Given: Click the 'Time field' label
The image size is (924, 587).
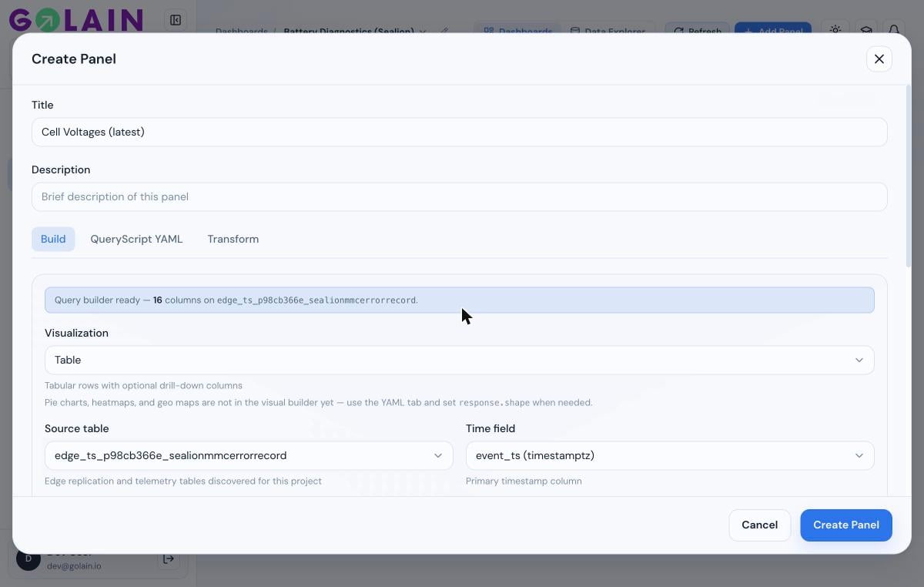Looking at the screenshot, I should click(490, 428).
